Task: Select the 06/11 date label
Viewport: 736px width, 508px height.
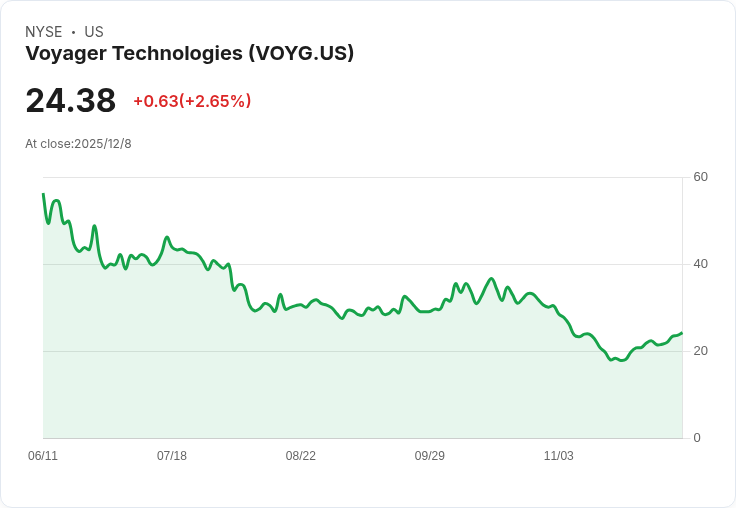Action: [x=43, y=456]
